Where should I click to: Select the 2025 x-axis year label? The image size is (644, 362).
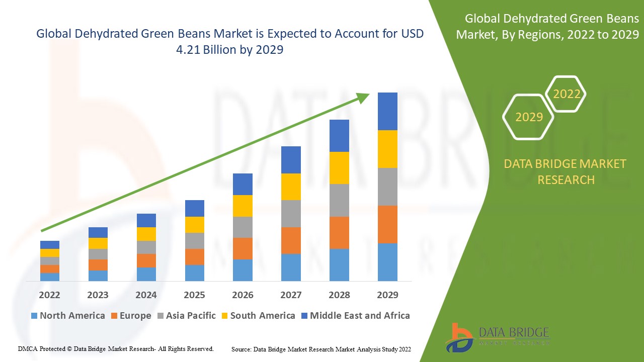(x=194, y=295)
